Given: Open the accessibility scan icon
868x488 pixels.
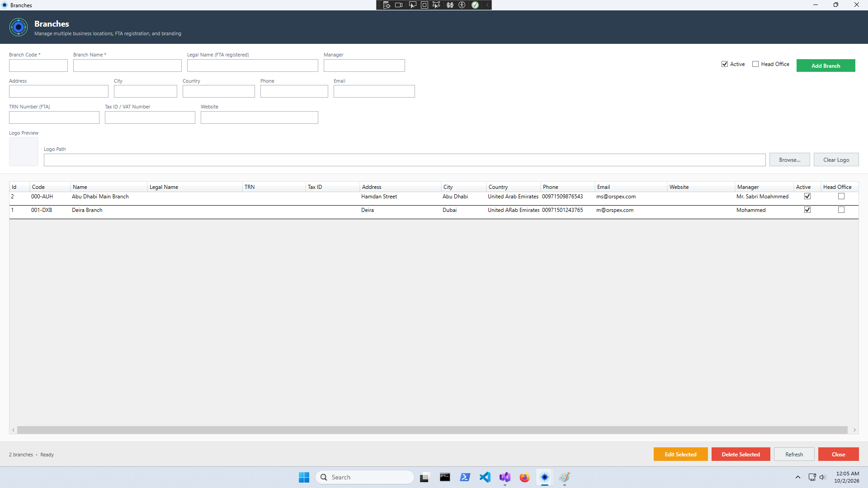Looking at the screenshot, I should tap(462, 5).
